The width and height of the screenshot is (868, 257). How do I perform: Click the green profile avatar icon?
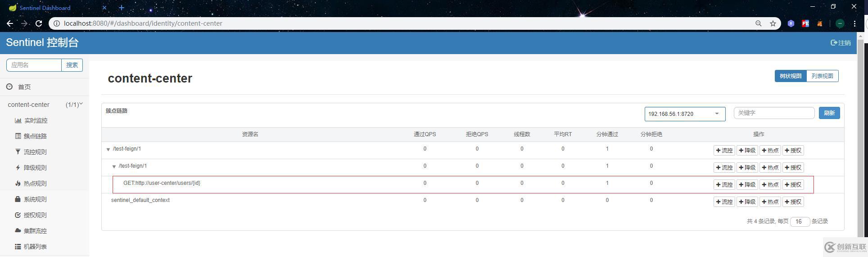840,23
